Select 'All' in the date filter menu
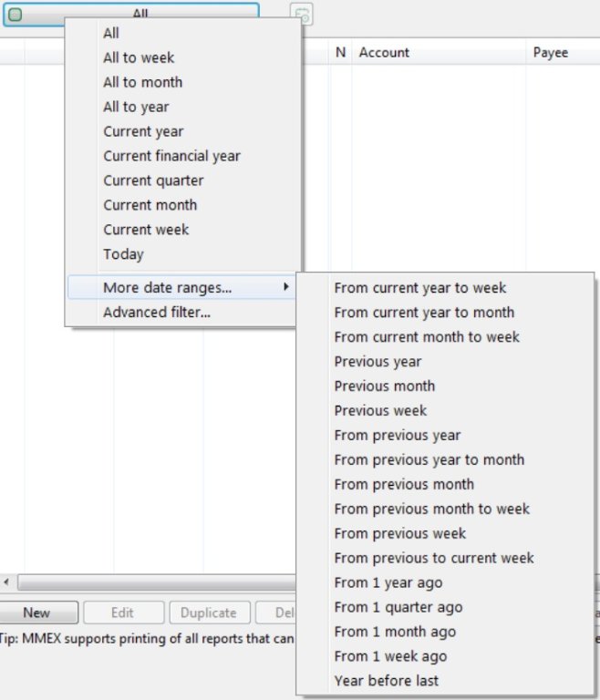The height and width of the screenshot is (700, 600). click(183, 33)
